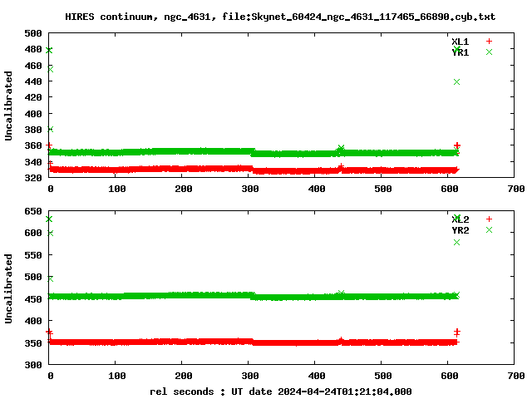Click the 550 y-axis tick in bottom plot

click(x=33, y=255)
